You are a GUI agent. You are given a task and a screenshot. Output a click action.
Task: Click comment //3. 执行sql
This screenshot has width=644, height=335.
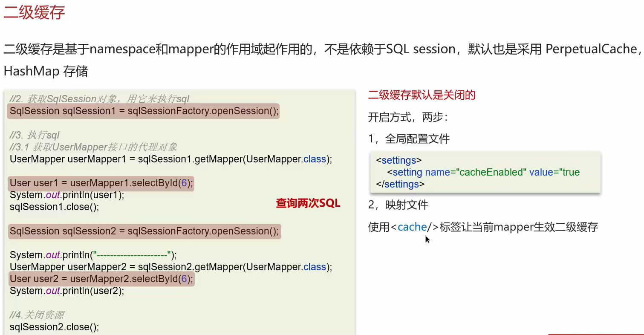point(35,136)
